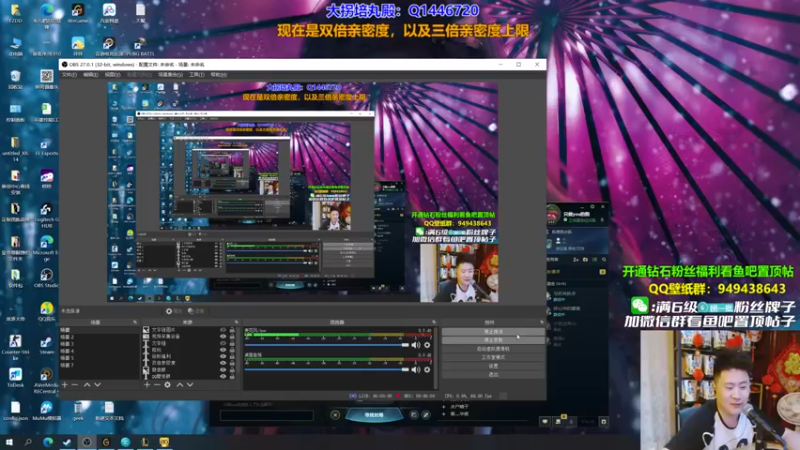
Task: Switch to the OBS icon in taskbar
Action: (x=87, y=442)
